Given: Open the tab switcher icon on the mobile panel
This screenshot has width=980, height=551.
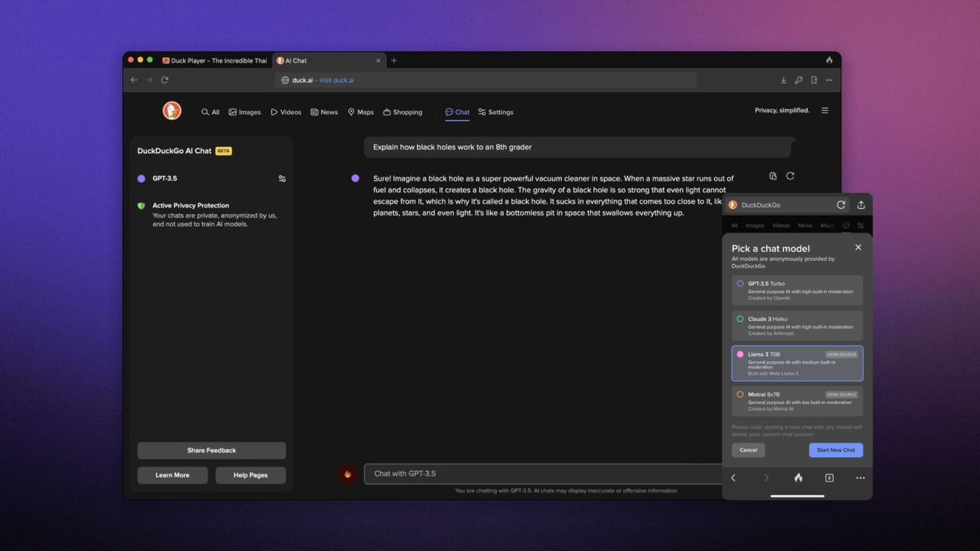Looking at the screenshot, I should [x=828, y=478].
